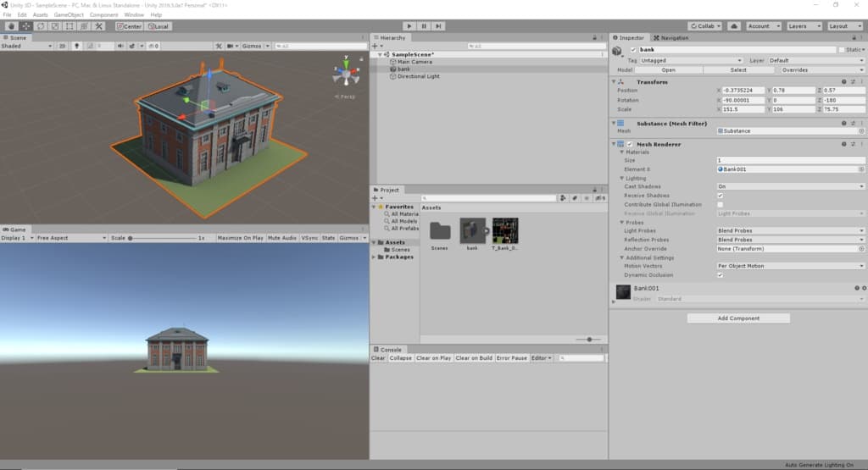Select the Rect transform tool
The width and height of the screenshot is (868, 470).
[68, 26]
